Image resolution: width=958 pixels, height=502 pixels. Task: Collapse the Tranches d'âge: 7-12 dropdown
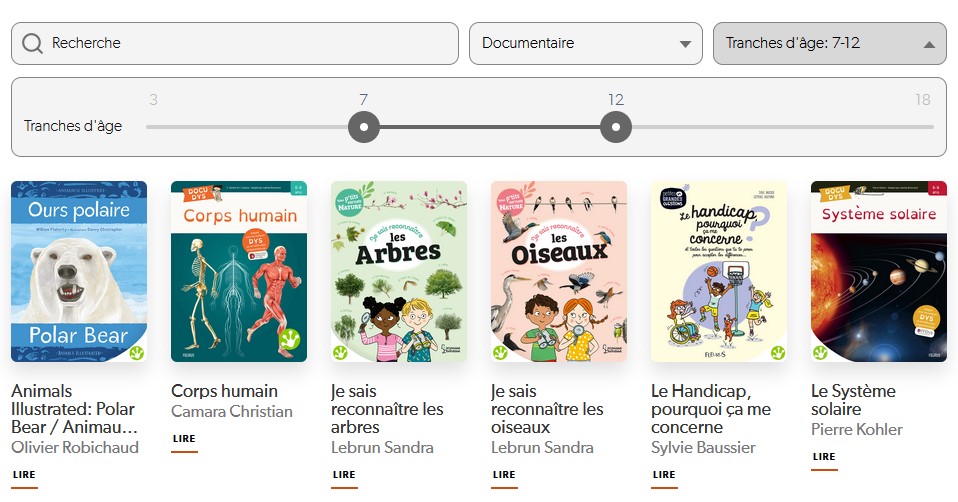coord(829,43)
